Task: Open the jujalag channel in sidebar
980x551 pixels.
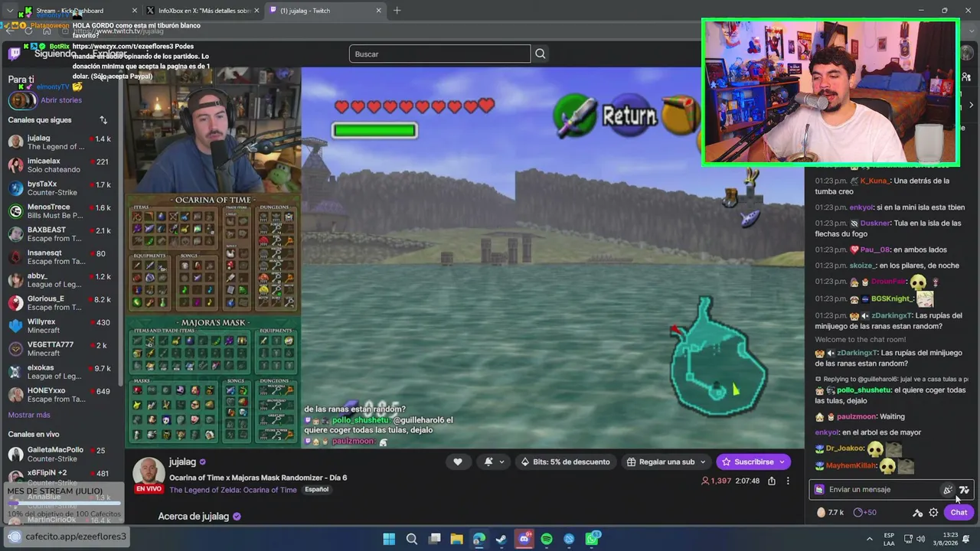Action: point(60,142)
